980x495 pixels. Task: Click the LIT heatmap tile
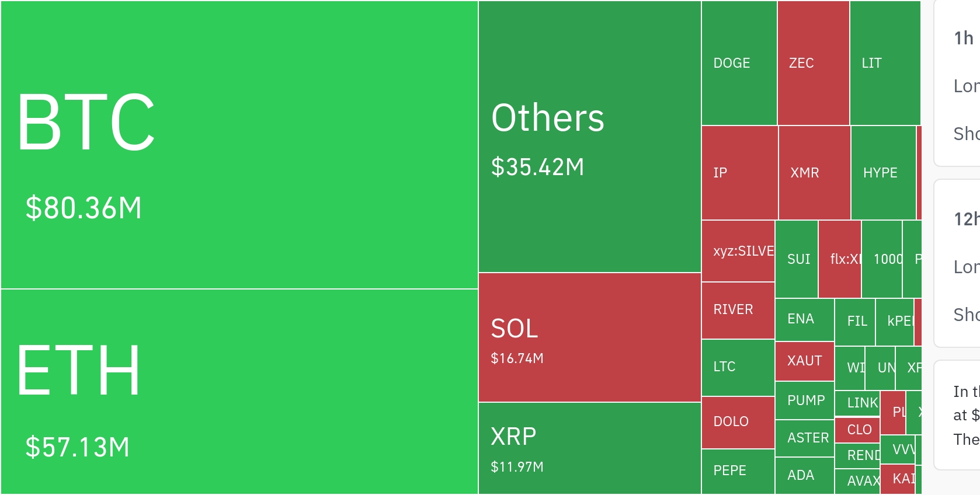pos(884,63)
